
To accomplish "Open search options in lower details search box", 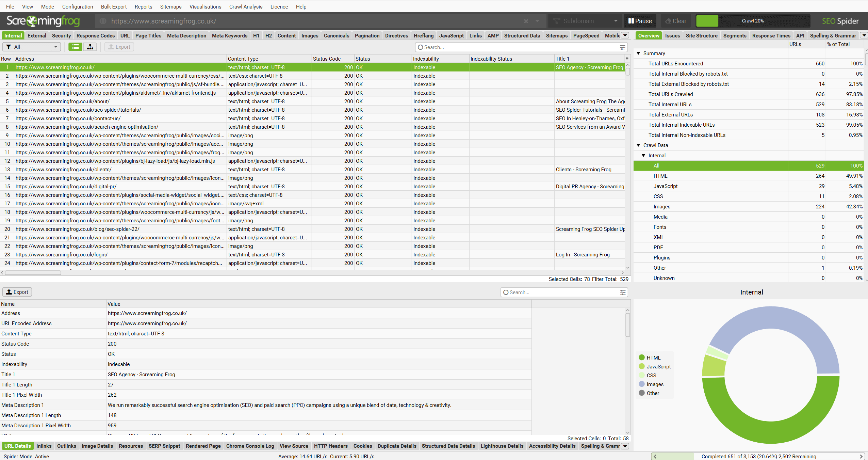I will pos(623,292).
